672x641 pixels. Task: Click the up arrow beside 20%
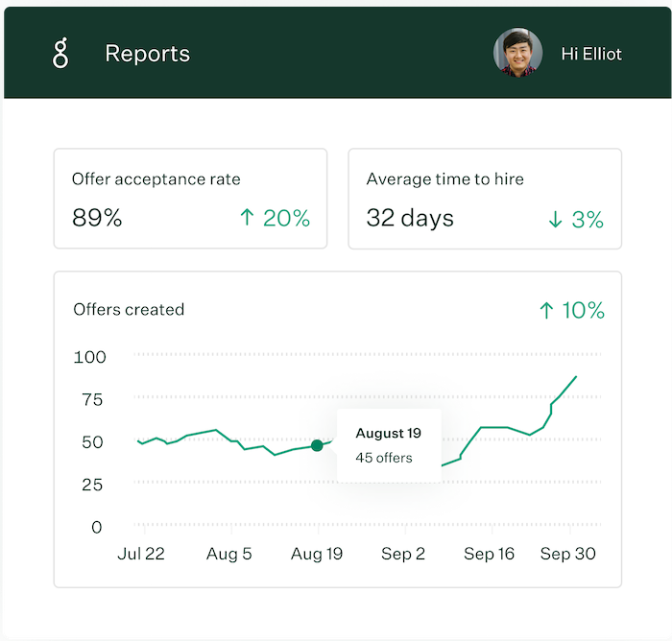pos(247,217)
